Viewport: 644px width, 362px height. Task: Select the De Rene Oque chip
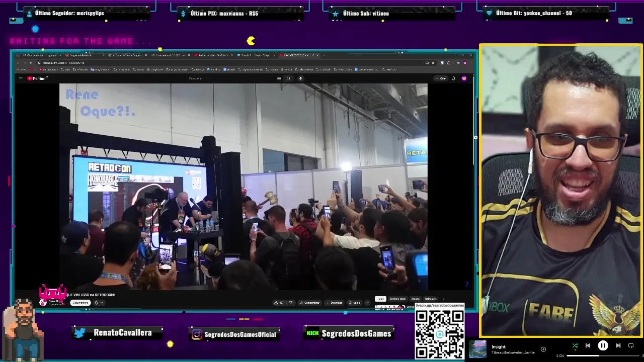(397, 299)
